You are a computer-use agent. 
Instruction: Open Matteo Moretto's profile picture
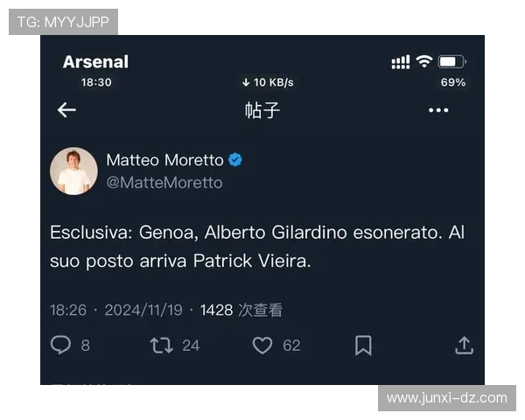73,171
